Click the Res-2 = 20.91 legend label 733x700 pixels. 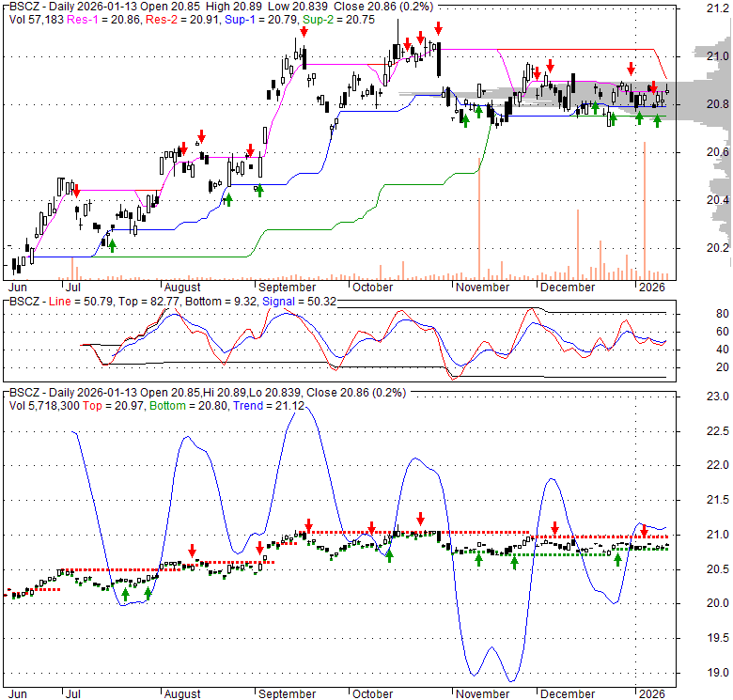point(183,20)
